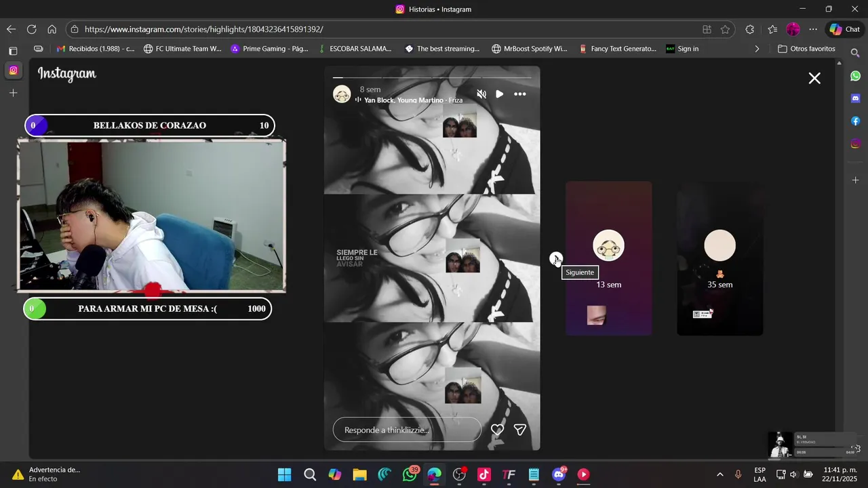Open Notepad from the taskbar
868x488 pixels.
534,474
